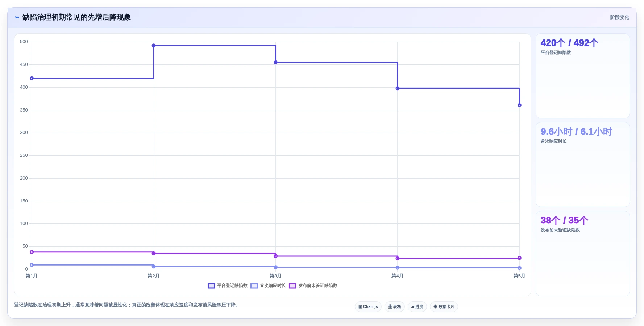Open the 9.6小时 / 6.1小时 data card
This screenshot has height=326, width=644.
point(583,165)
